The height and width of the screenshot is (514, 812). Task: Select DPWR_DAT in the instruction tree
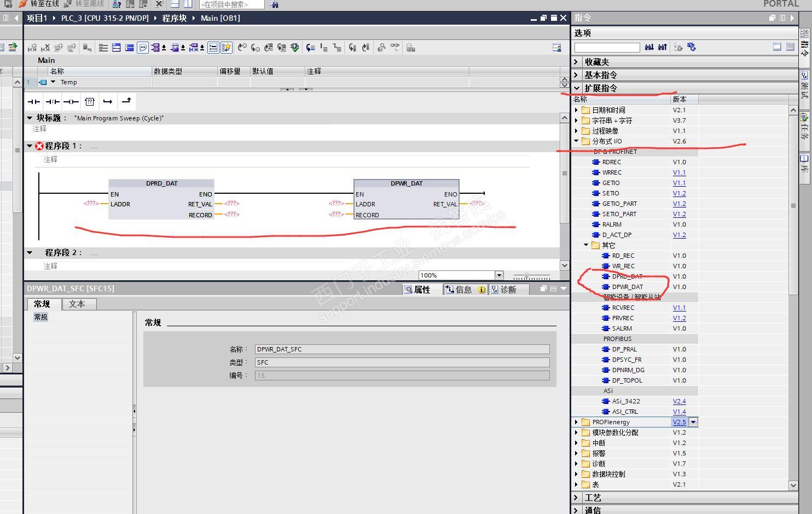point(627,287)
